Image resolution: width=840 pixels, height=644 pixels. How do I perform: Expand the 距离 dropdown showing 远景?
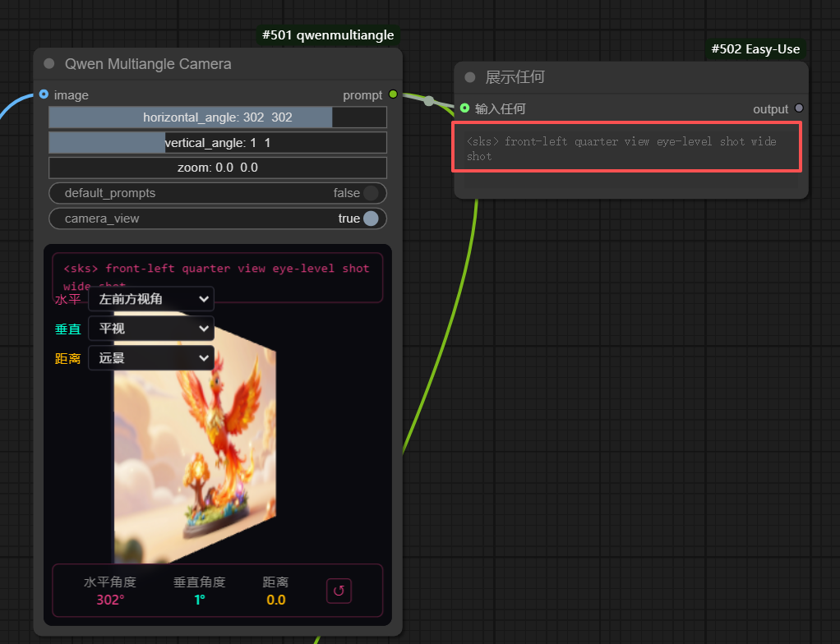pos(150,358)
